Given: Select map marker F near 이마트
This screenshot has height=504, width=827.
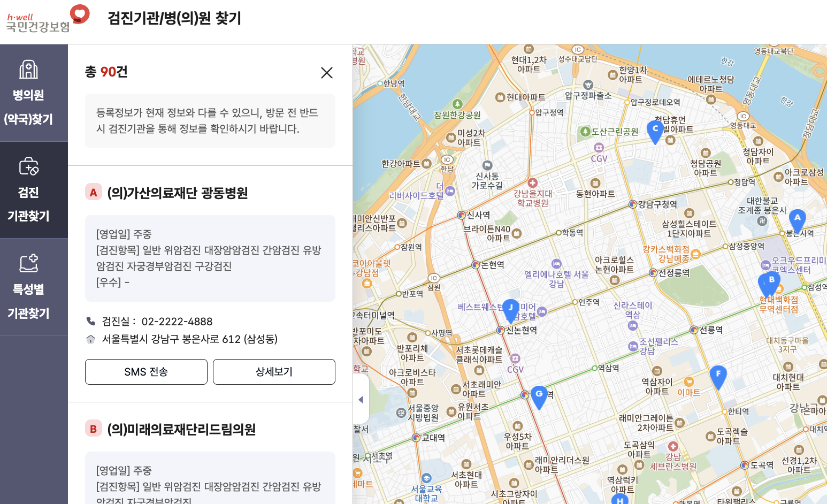Looking at the screenshot, I should (x=718, y=377).
